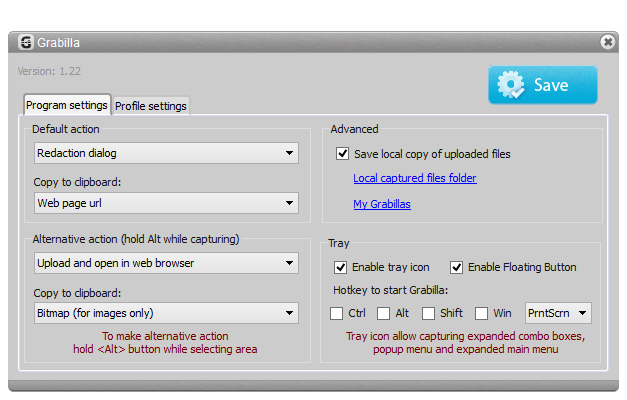Image resolution: width=627 pixels, height=400 pixels.
Task: Check the Shift hotkey modifier
Action: (x=428, y=313)
